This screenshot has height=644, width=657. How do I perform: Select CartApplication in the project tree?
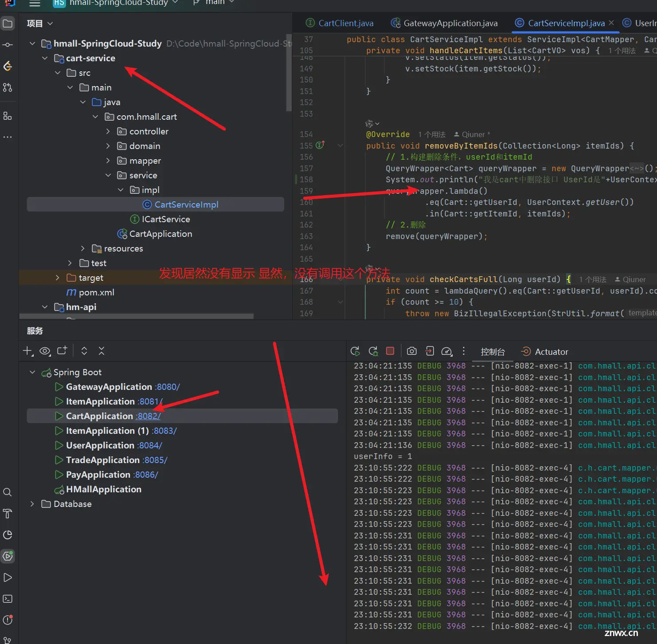(x=156, y=234)
